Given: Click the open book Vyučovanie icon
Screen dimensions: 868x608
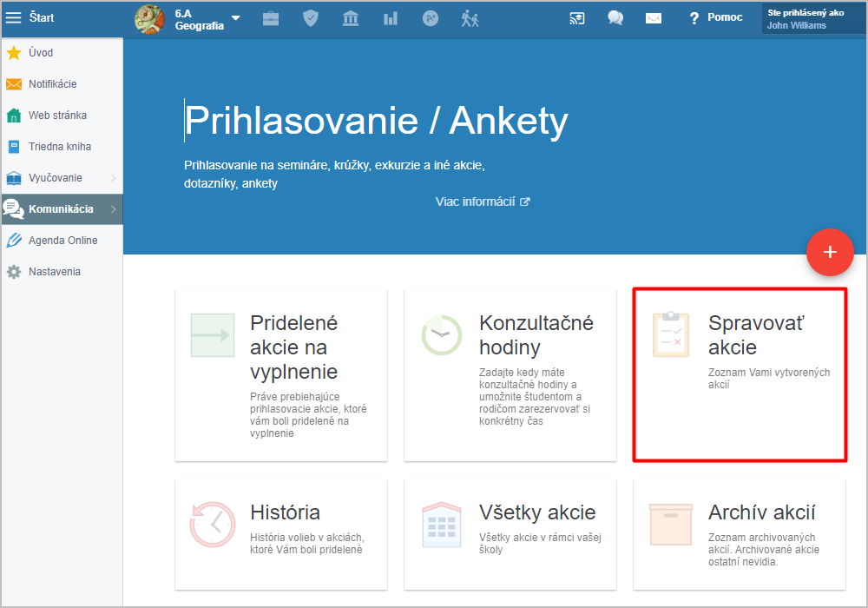Looking at the screenshot, I should [14, 178].
